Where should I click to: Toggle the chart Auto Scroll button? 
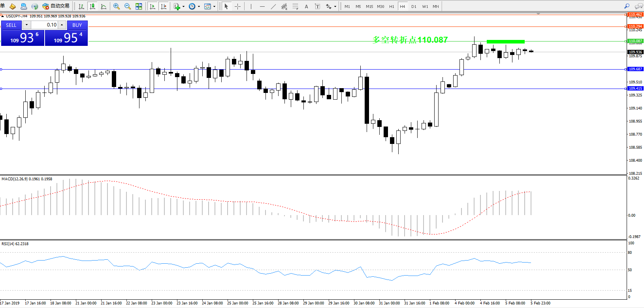click(153, 6)
